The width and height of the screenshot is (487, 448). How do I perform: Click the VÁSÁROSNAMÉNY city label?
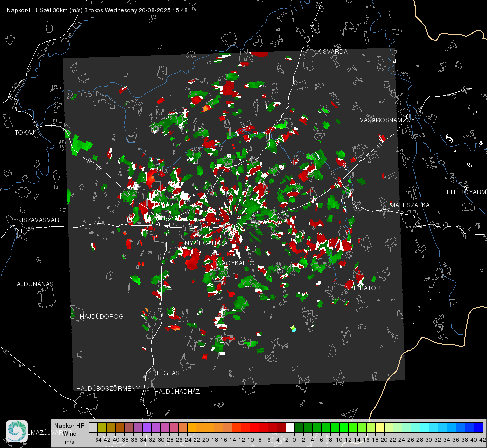click(388, 120)
